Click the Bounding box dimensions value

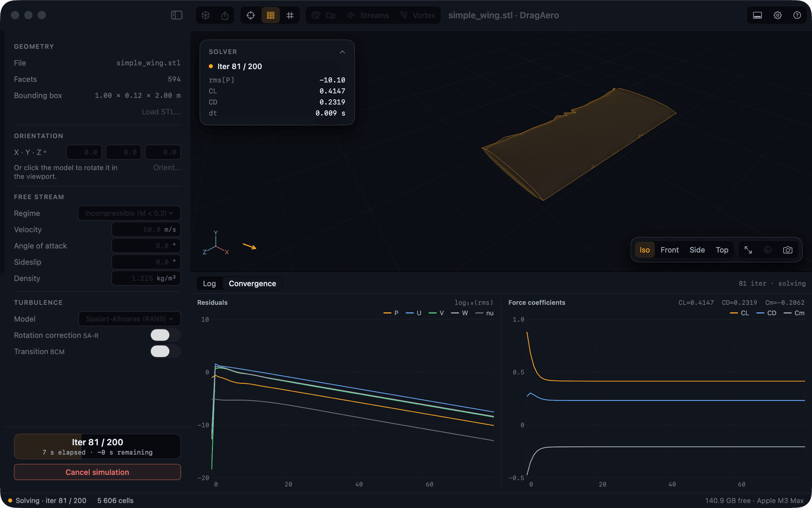tap(138, 96)
